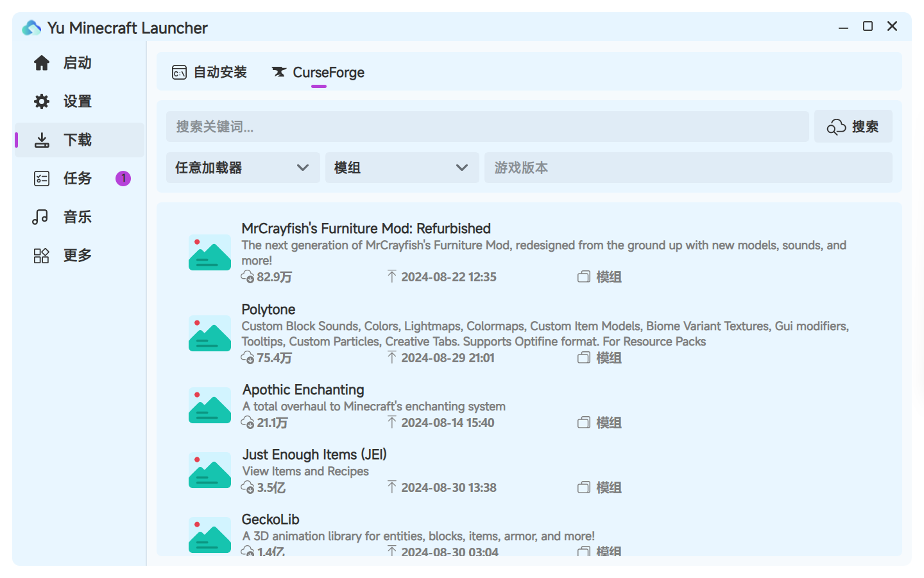Maximize the launcher window
Screen dimensions: 924x578
point(868,26)
